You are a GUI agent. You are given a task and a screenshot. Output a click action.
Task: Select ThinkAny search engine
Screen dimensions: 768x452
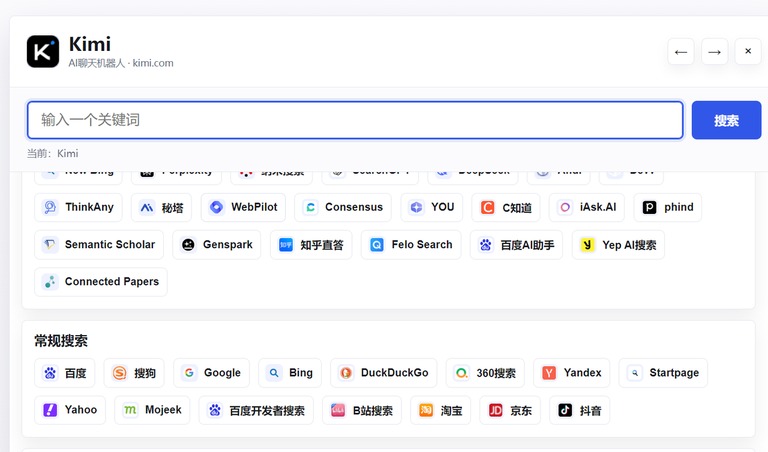pyautogui.click(x=78, y=207)
